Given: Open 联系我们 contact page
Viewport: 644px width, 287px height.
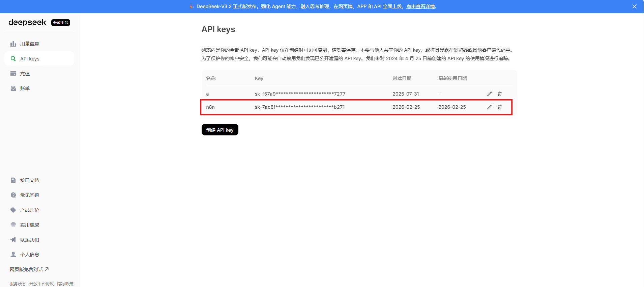Looking at the screenshot, I should (x=29, y=240).
